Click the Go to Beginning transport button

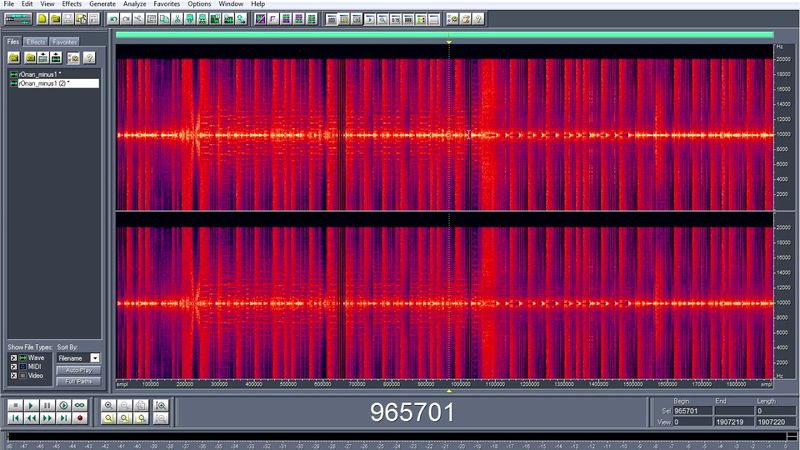tap(15, 418)
